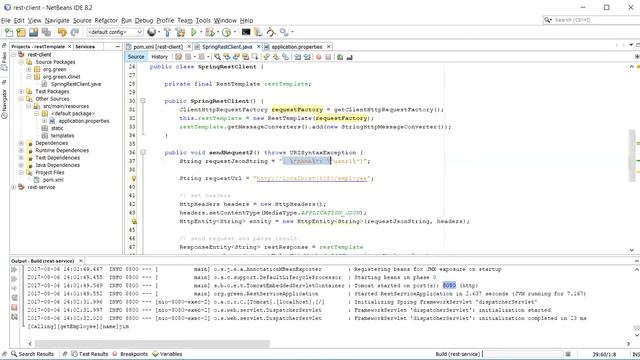
Task: Open the Refactor menu
Action: click(x=106, y=20)
